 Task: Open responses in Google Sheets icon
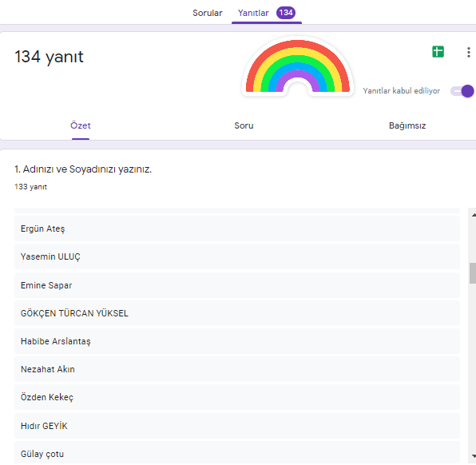(438, 52)
